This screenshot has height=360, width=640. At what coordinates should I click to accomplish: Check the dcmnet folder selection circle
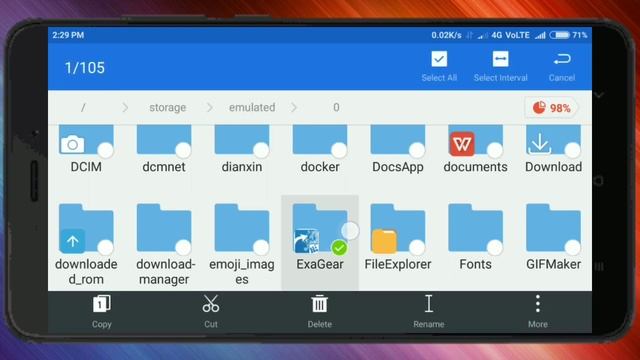[183, 150]
